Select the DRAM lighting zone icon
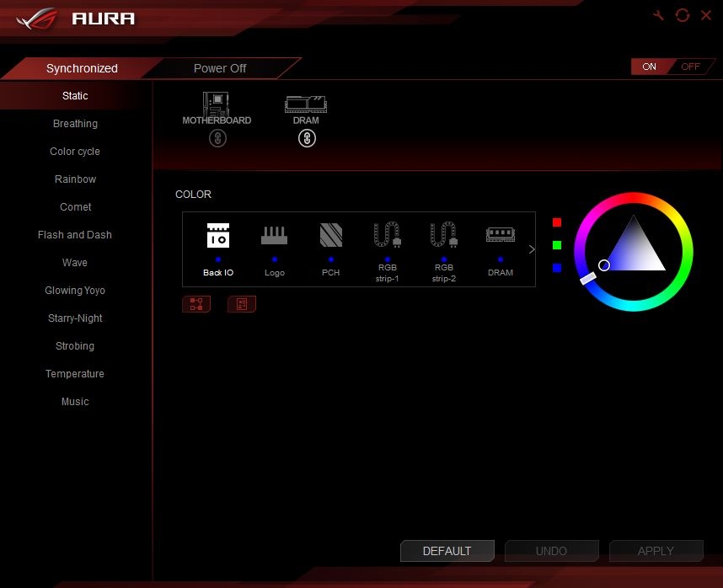The height and width of the screenshot is (588, 723). pos(500,236)
